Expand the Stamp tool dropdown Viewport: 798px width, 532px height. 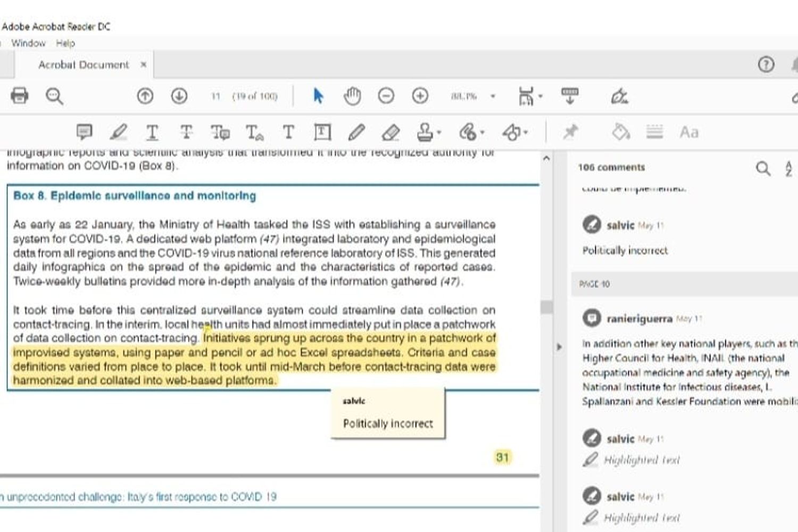[439, 132]
